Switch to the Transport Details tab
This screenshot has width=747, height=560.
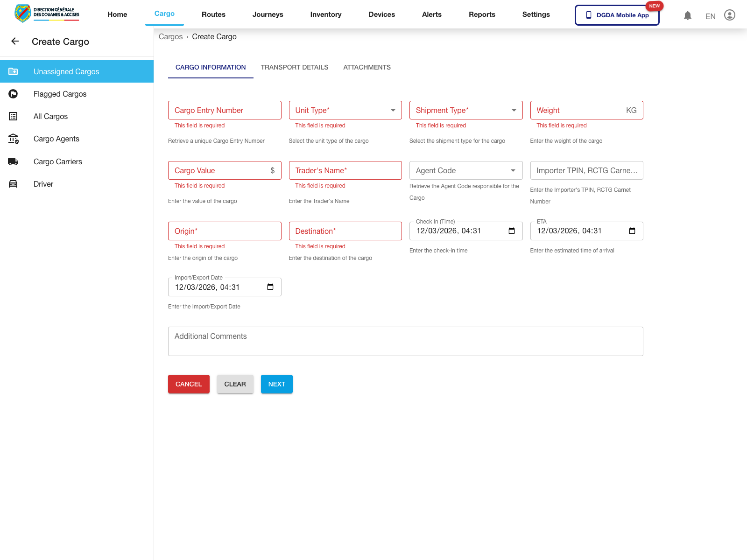[294, 67]
